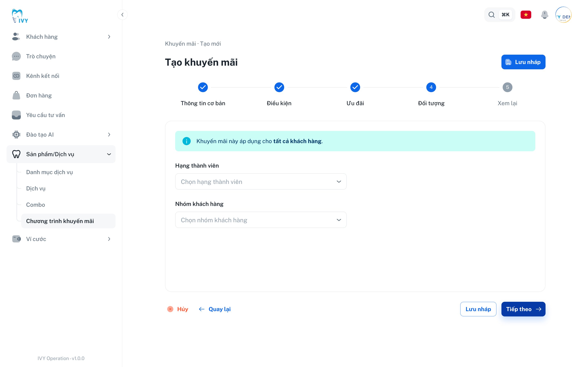Click the Trò chuyện chat bubble icon
This screenshot has height=367, width=588.
(16, 56)
